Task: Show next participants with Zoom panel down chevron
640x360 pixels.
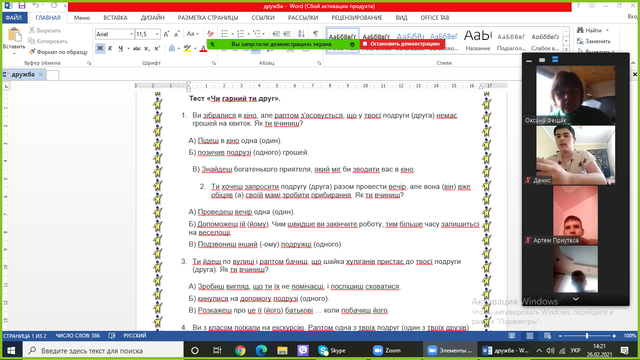Action: (576, 299)
